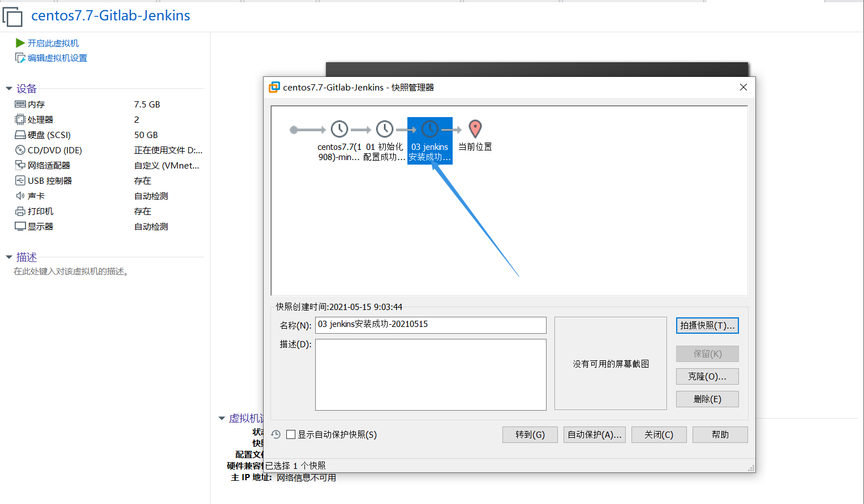864x504 pixels.
Task: Click the snapshot tree root start dot
Action: coord(294,130)
